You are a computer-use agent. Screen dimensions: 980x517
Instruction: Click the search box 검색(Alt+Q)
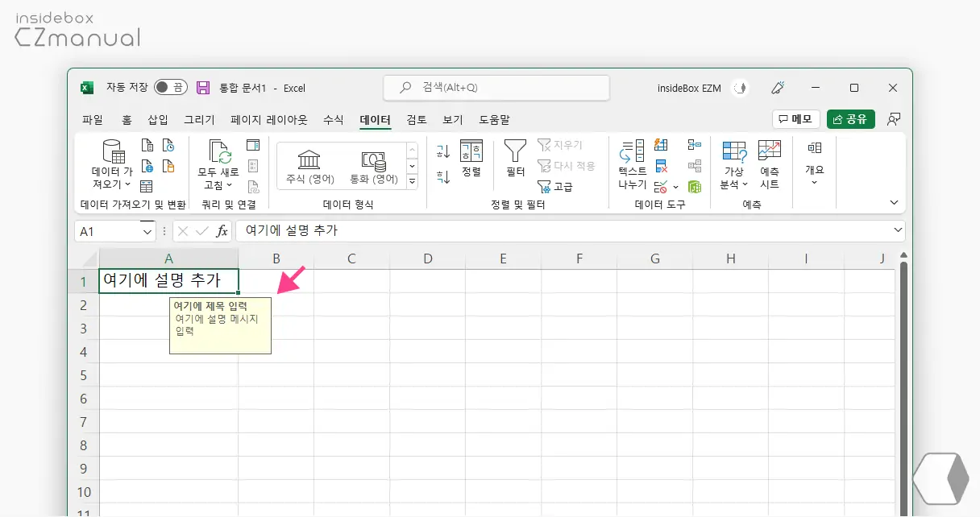tap(496, 88)
